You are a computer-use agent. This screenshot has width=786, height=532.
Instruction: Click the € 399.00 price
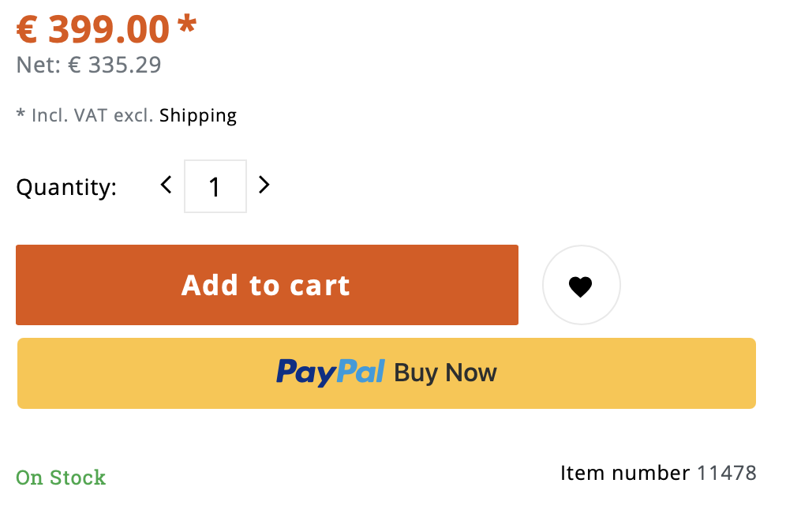(93, 30)
